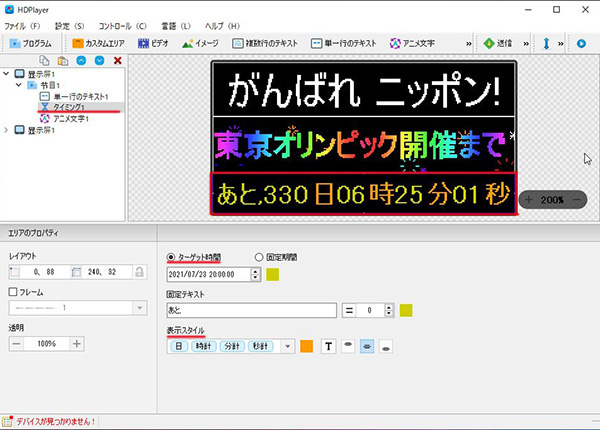Image resolution: width=600 pixels, height=430 pixels.
Task: Add single-line text (単一行のテキスト) area
Action: tap(344, 44)
